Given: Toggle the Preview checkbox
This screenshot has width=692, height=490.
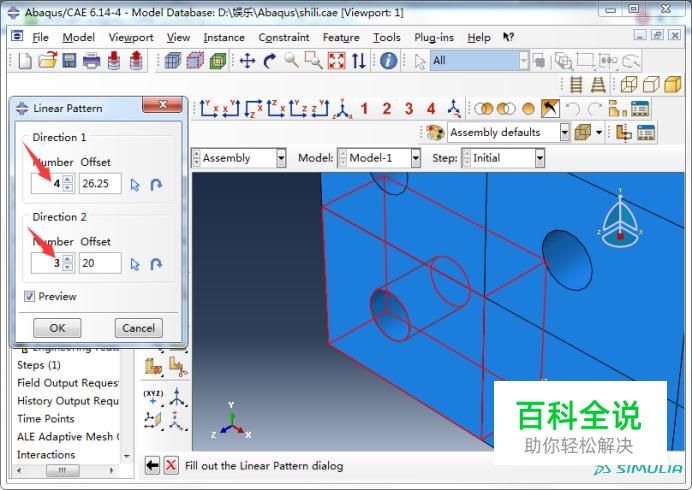Looking at the screenshot, I should [29, 296].
